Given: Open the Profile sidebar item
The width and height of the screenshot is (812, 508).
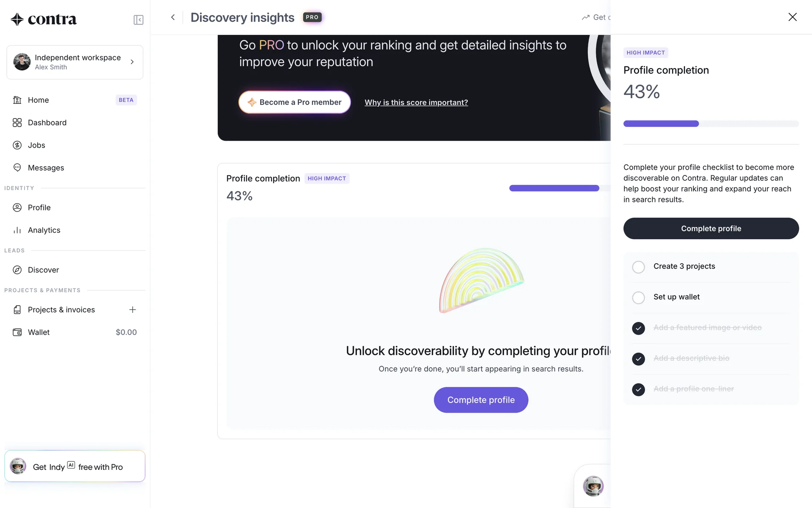Looking at the screenshot, I should click(39, 207).
